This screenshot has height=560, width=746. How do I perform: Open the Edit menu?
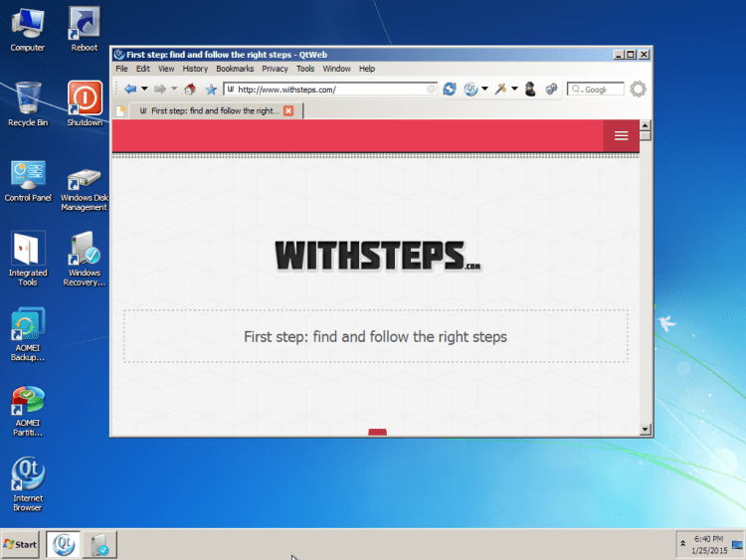tap(142, 69)
